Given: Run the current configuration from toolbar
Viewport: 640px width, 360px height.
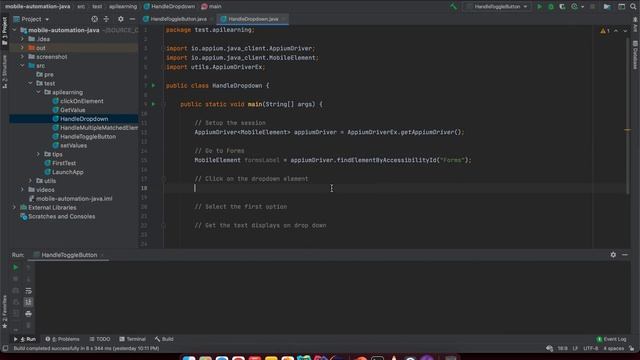Looking at the screenshot, I should coord(540,7).
